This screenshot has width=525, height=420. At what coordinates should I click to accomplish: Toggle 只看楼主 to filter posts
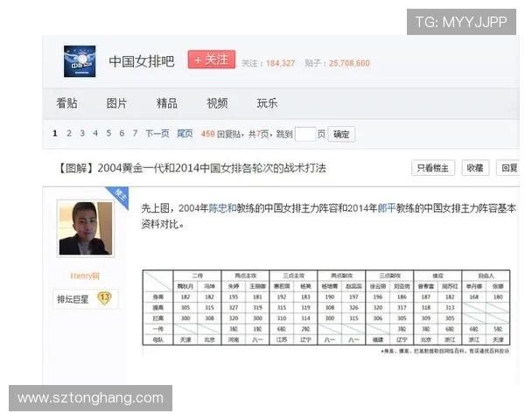pyautogui.click(x=432, y=168)
